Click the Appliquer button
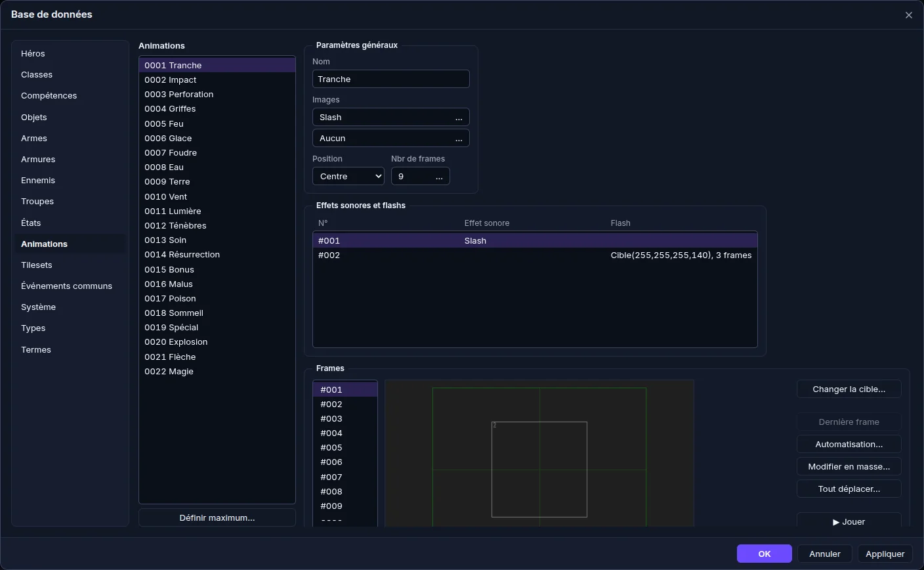This screenshot has width=924, height=570. pyautogui.click(x=885, y=554)
